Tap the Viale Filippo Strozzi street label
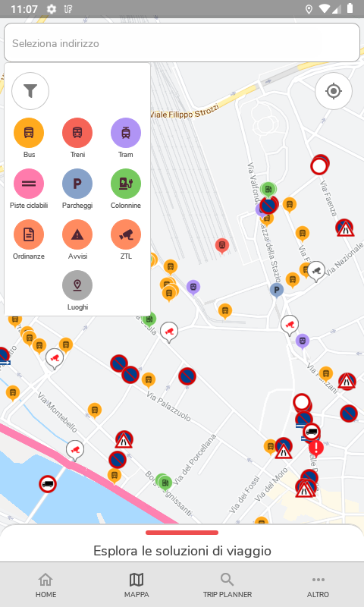Viewport: 364px width, 607px height. [184, 110]
